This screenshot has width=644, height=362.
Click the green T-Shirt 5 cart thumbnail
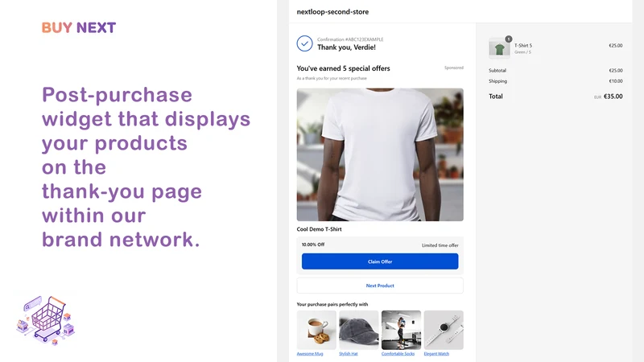pyautogui.click(x=499, y=49)
